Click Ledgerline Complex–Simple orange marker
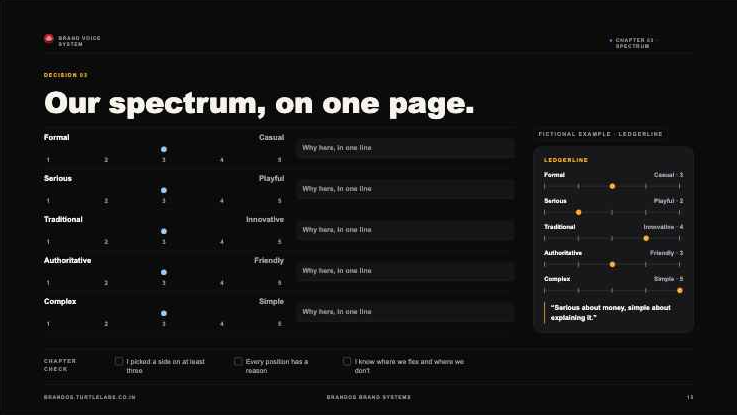737x415 pixels. 680,290
